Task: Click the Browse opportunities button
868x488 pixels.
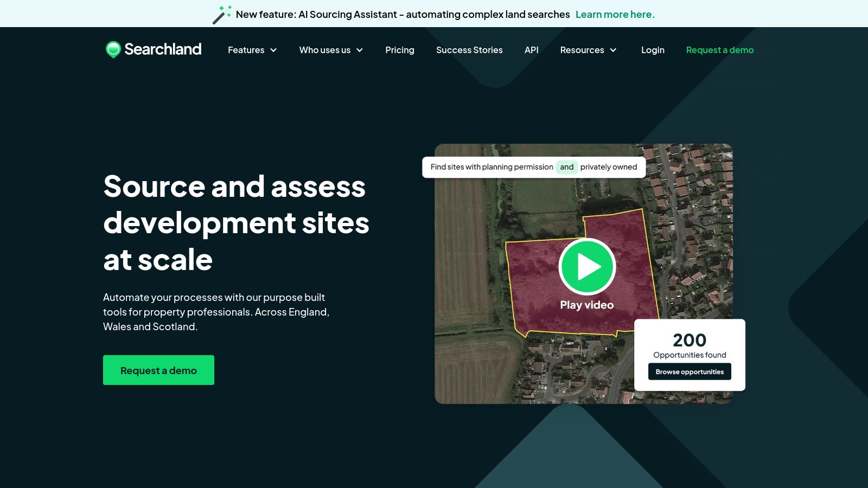Action: (689, 372)
